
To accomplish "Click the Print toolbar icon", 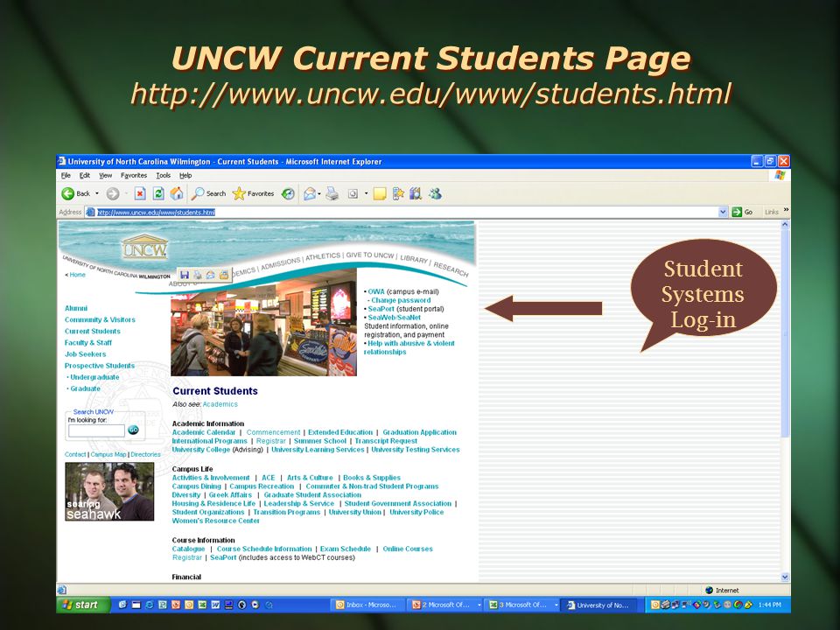I will (x=332, y=193).
